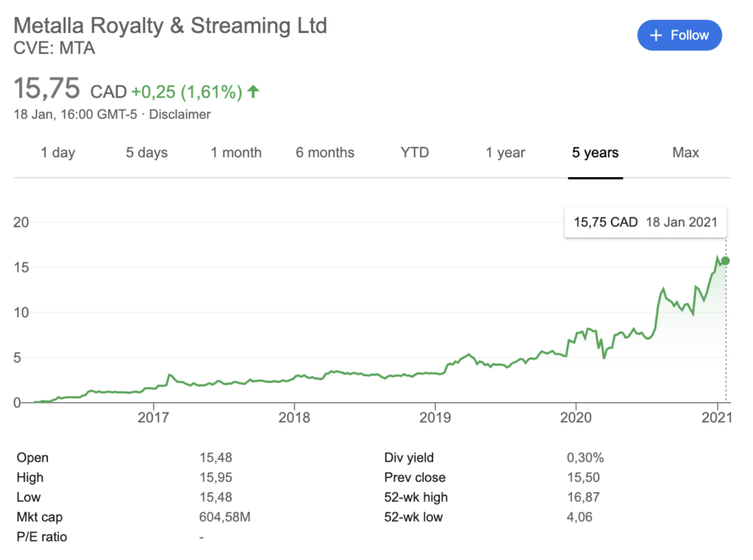Open the 1 month chart tab
The image size is (753, 560).
point(235,153)
